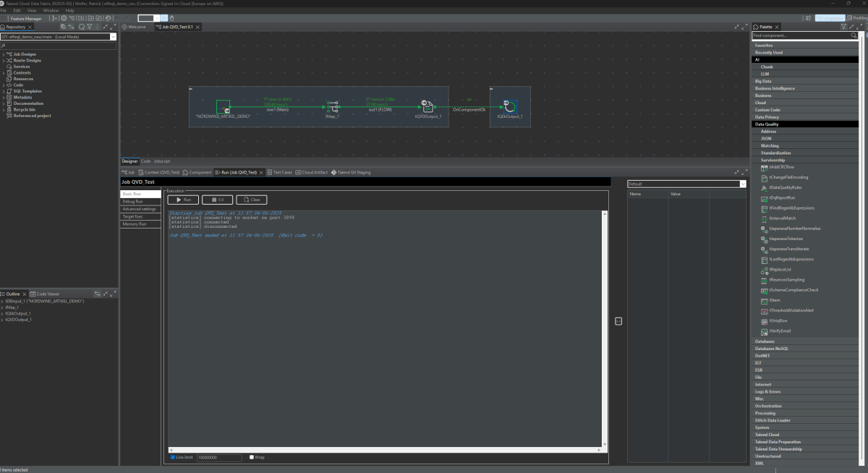Open the Window menu
Viewport: 868px width, 473px height.
click(x=51, y=11)
